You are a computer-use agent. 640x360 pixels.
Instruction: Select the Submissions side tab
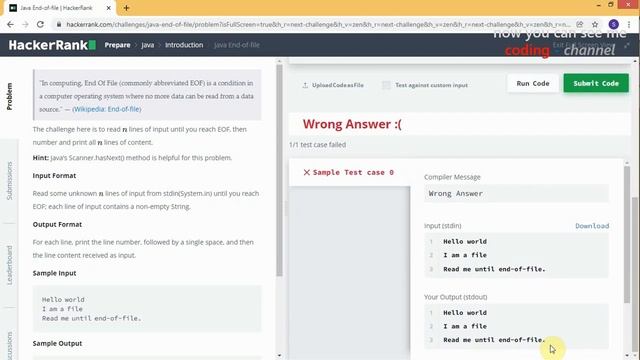(9, 181)
